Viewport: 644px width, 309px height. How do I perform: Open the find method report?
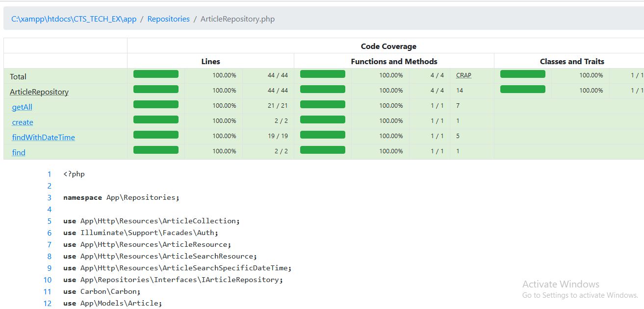pos(18,152)
